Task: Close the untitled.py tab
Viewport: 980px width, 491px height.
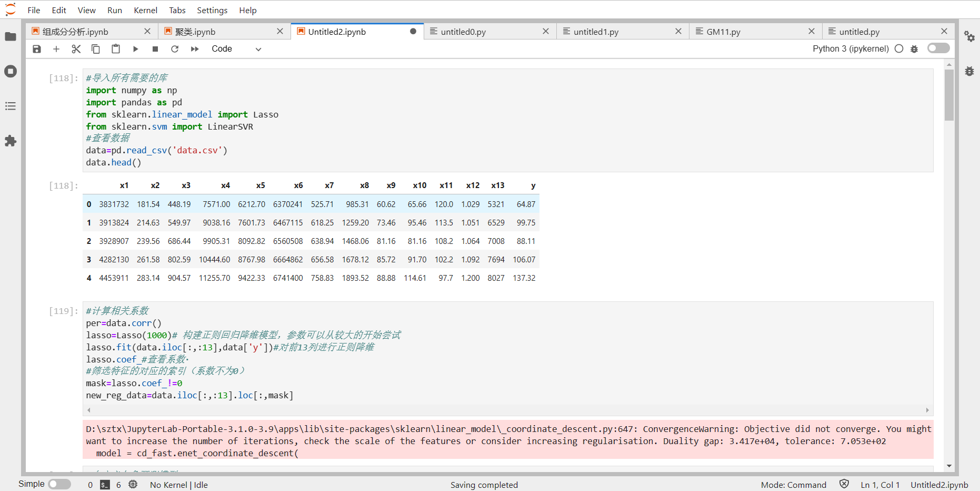Action: click(x=944, y=32)
